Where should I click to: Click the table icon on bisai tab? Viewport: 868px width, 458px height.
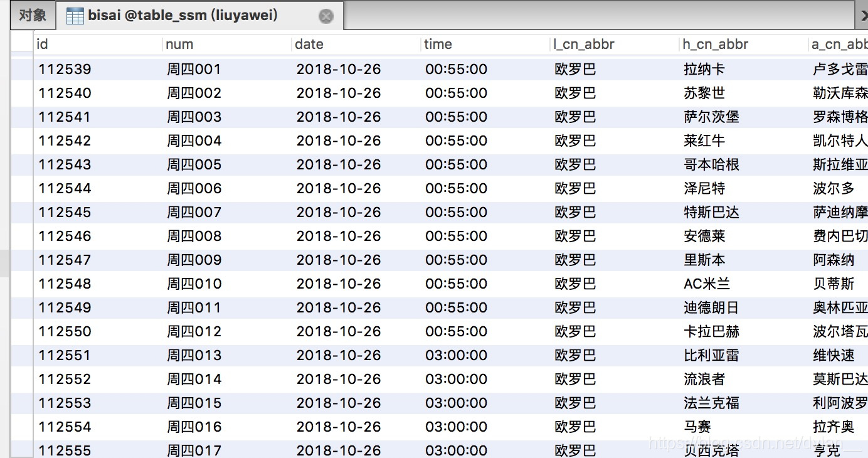(75, 16)
